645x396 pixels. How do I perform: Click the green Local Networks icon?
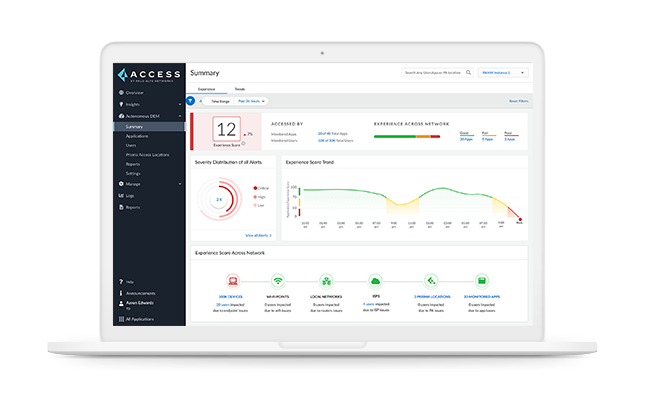point(326,281)
